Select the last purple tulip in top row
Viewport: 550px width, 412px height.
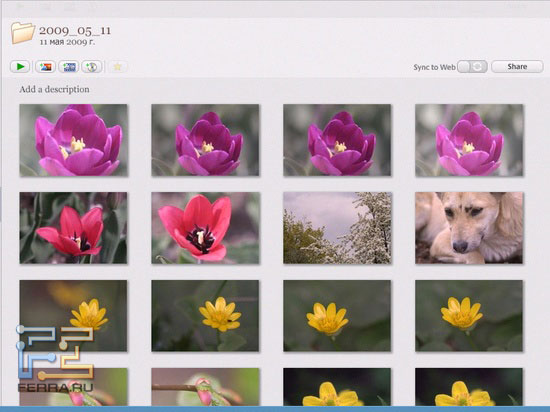pyautogui.click(x=469, y=140)
